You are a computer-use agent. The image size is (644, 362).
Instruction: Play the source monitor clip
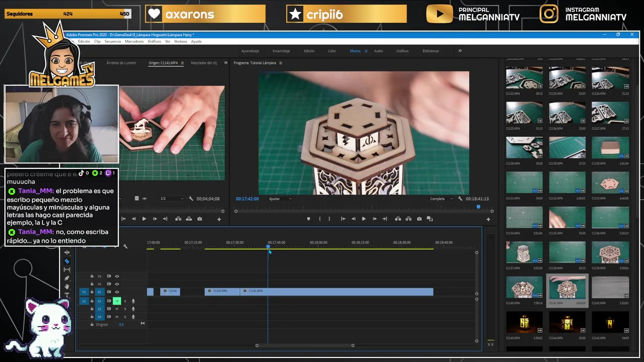coord(144,219)
